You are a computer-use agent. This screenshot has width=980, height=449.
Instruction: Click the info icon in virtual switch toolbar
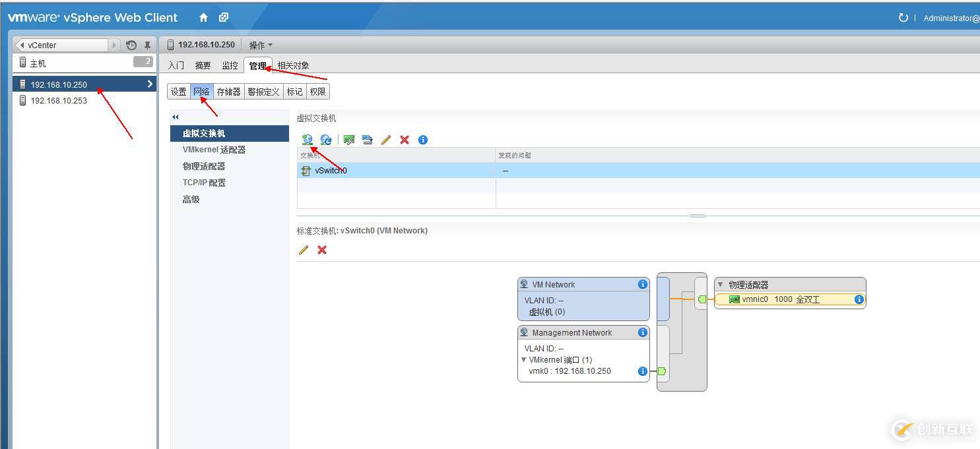click(x=423, y=140)
